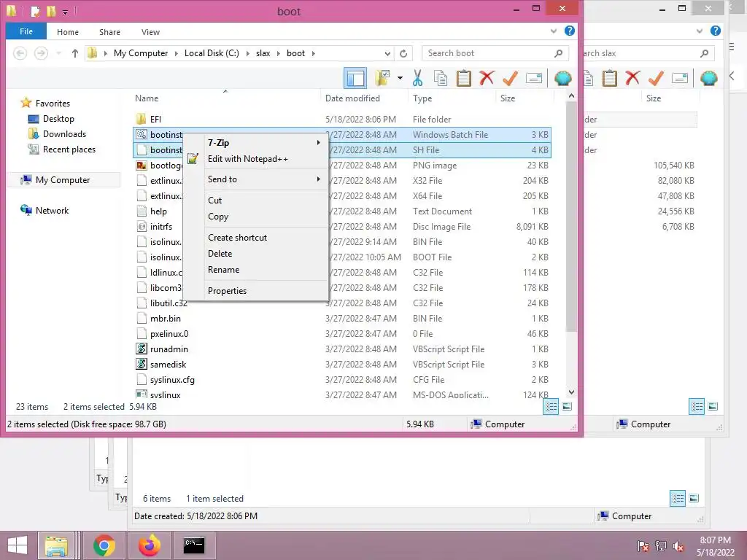Open the Customize Quick Access Toolbar dropdown

[65, 12]
